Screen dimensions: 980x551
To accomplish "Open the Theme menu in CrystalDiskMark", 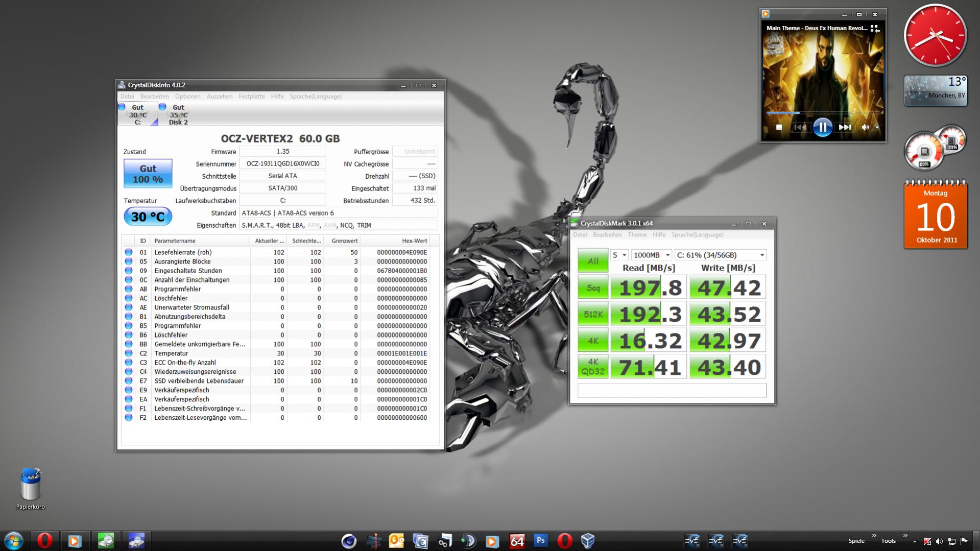I will [x=637, y=234].
